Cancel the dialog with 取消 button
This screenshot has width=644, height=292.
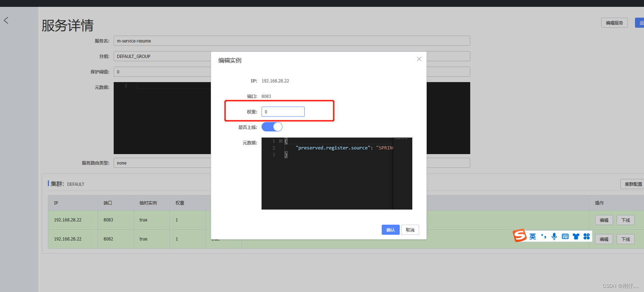(x=410, y=230)
